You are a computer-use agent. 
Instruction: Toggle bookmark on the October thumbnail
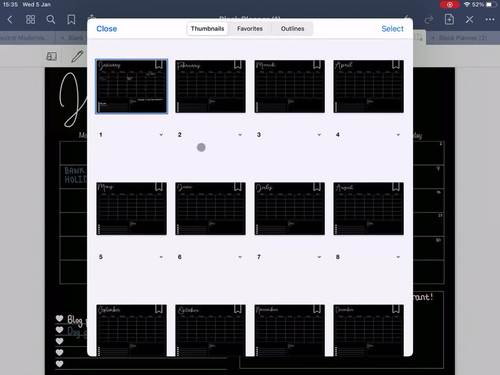(238, 309)
